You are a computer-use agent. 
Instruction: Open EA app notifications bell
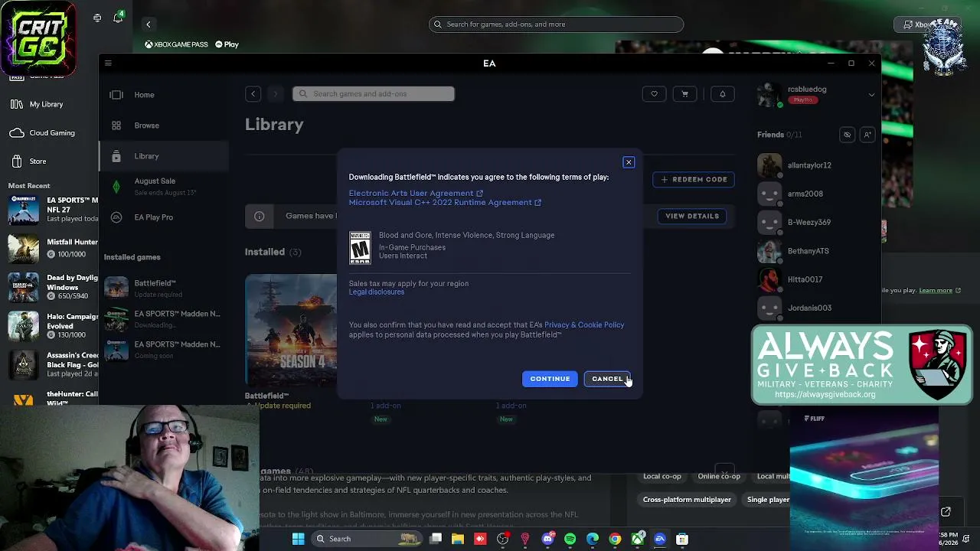[x=722, y=94]
